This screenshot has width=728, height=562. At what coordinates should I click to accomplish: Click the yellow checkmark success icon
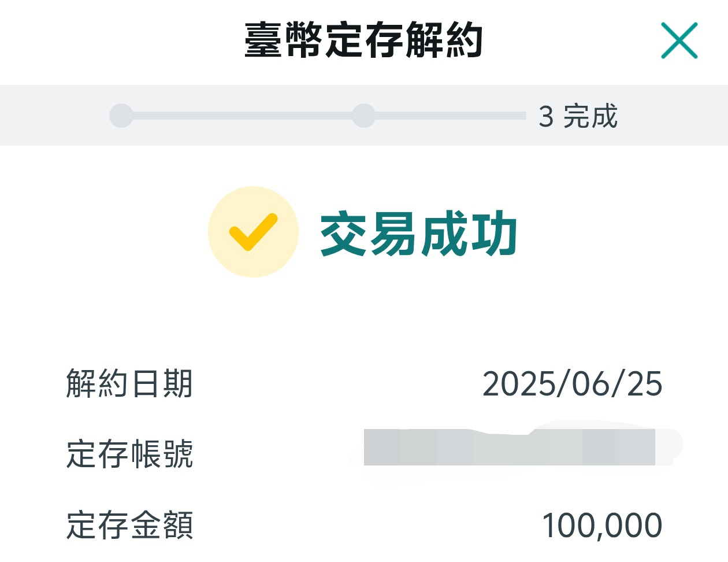(254, 232)
